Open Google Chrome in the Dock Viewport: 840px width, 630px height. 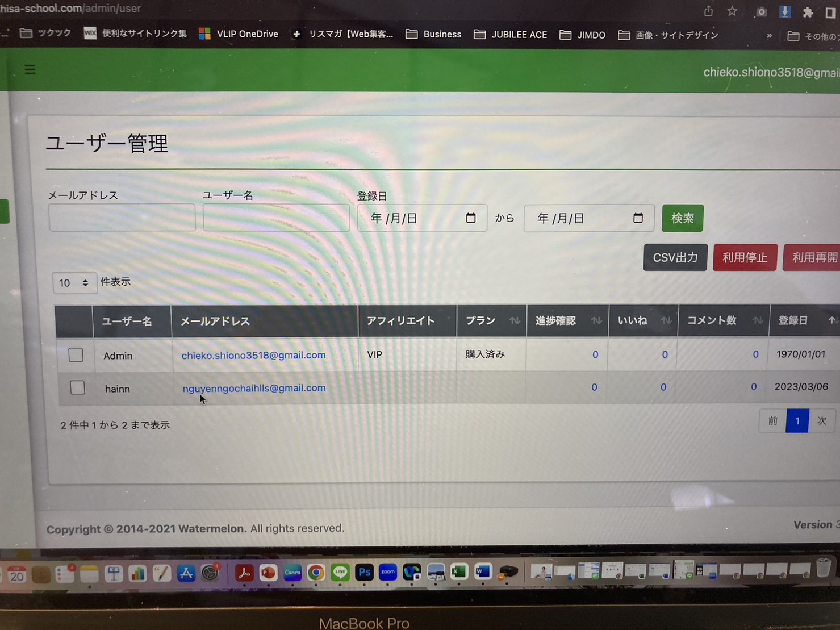pyautogui.click(x=316, y=572)
